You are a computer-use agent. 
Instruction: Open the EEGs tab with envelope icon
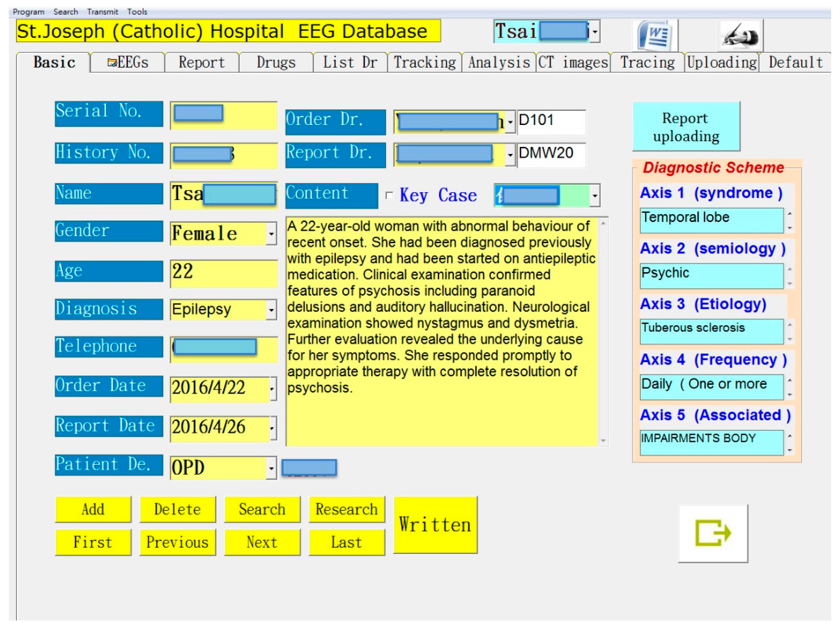[x=128, y=62]
